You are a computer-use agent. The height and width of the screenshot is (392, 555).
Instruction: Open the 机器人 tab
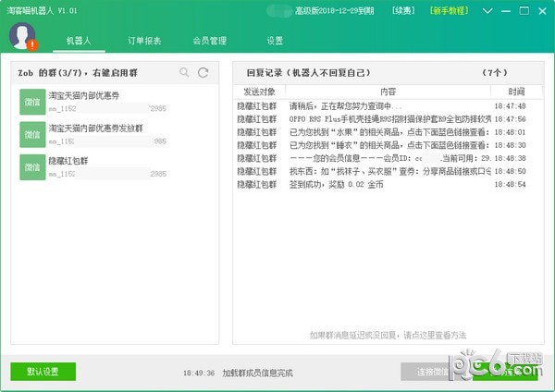(79, 41)
